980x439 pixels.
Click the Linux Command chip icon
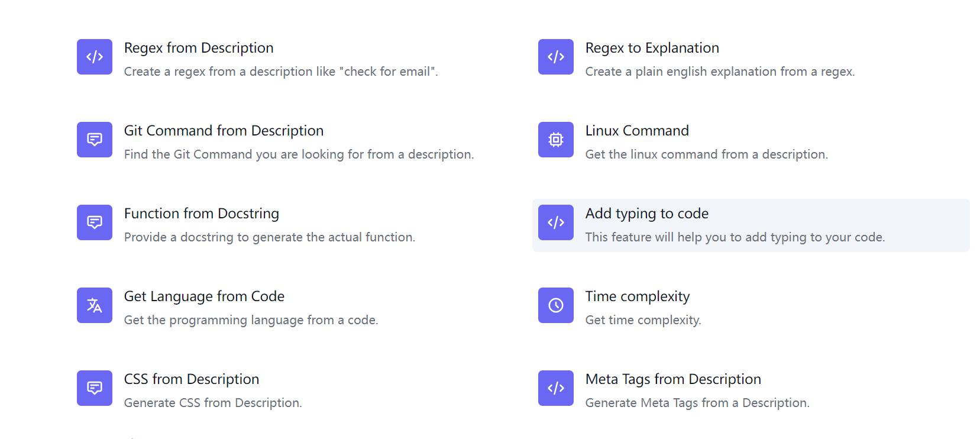(x=556, y=140)
